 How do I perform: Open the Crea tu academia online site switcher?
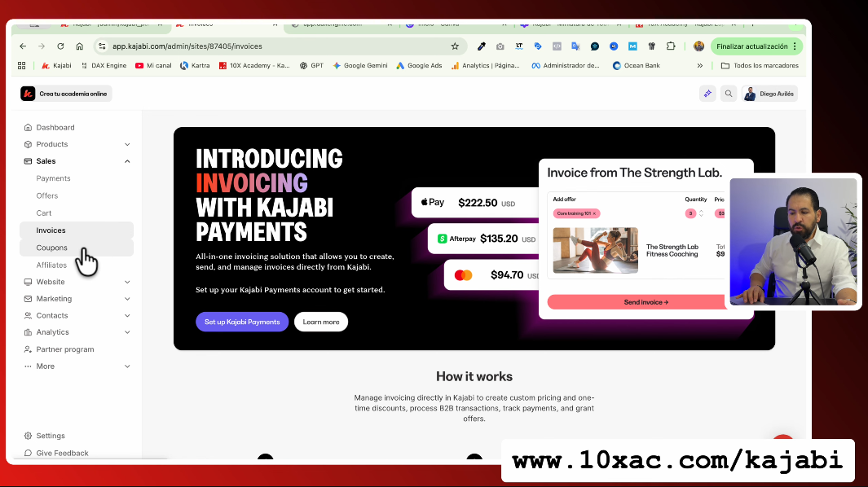(66, 94)
